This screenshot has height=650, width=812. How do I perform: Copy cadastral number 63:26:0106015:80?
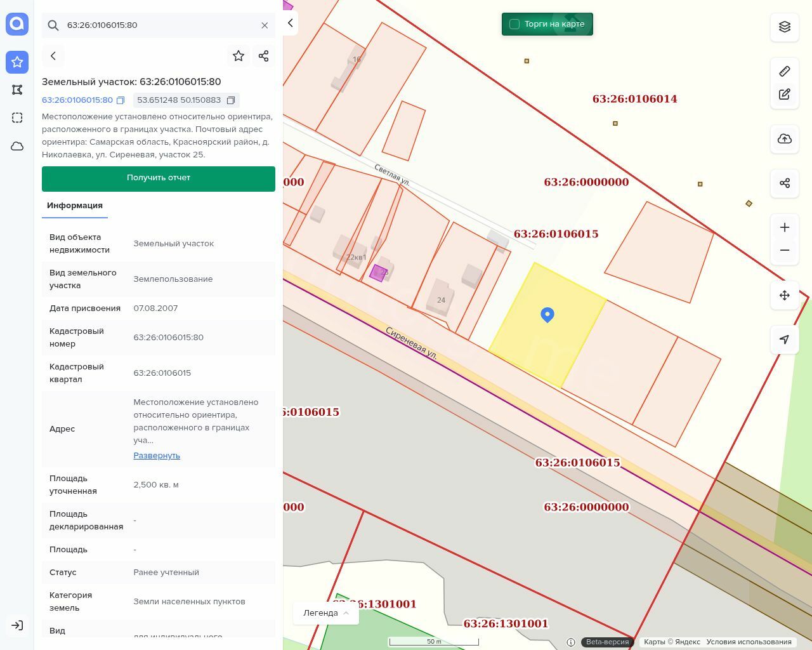click(121, 100)
